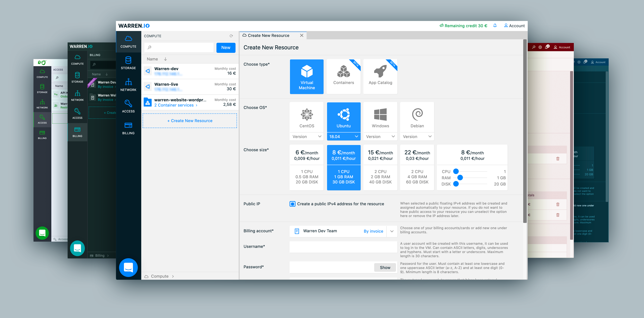The height and width of the screenshot is (318, 644).
Task: Open teal chat bubble in dark green window
Action: tap(77, 248)
